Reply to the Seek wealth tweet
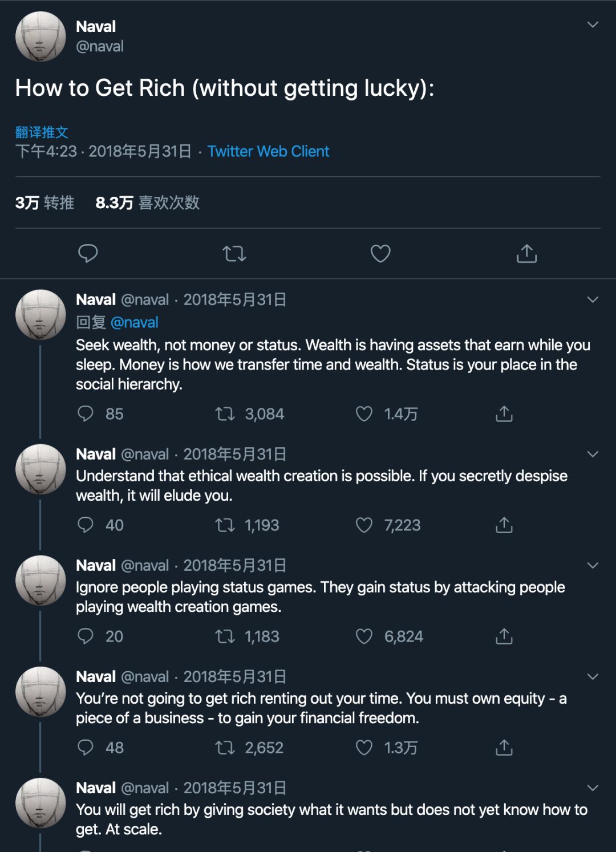The image size is (616, 852). (x=86, y=414)
